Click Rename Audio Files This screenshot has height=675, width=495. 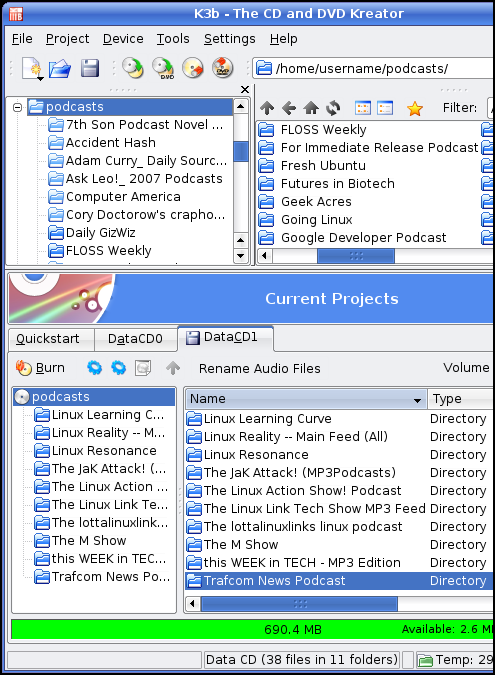pyautogui.click(x=260, y=368)
